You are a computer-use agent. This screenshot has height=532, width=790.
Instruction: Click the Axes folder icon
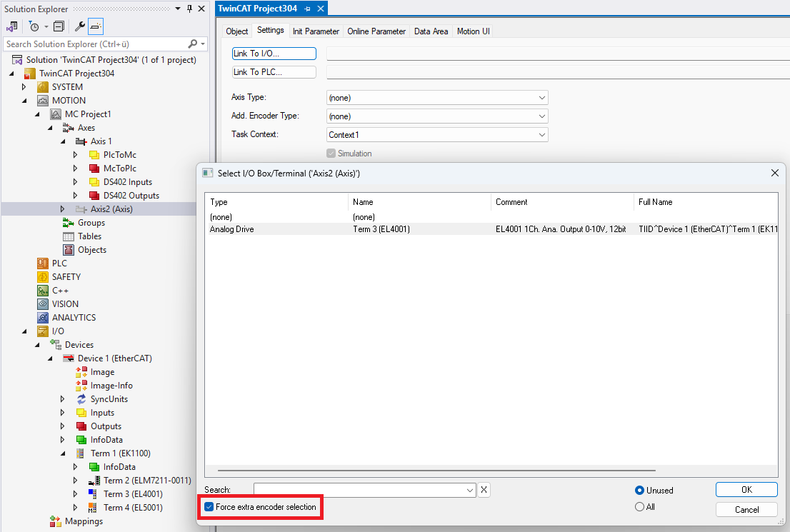point(69,127)
